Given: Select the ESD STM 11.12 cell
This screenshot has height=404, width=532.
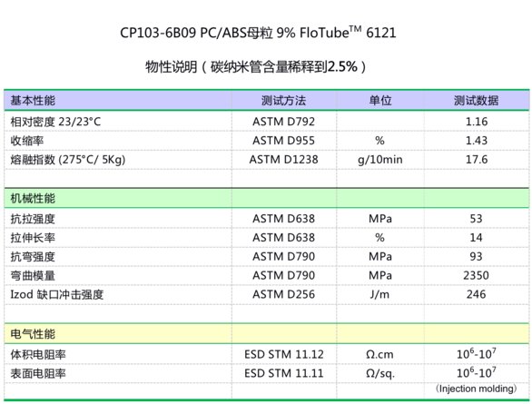Looking at the screenshot, I should 283,354.
